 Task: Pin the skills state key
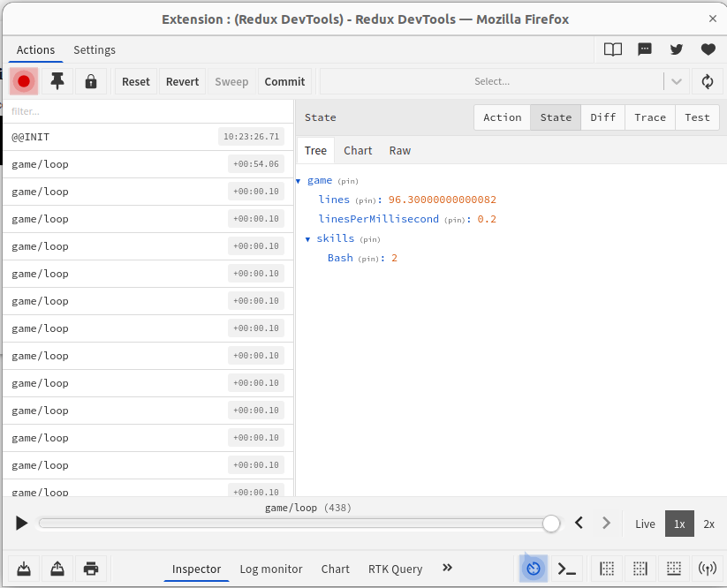click(370, 239)
